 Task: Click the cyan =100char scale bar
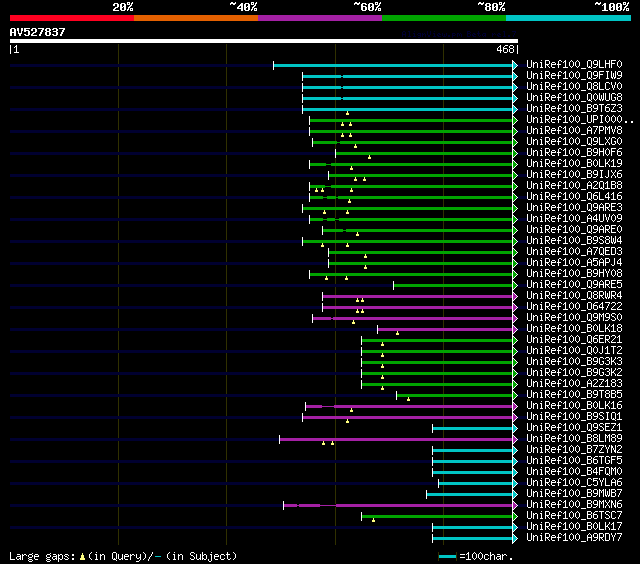(447, 557)
